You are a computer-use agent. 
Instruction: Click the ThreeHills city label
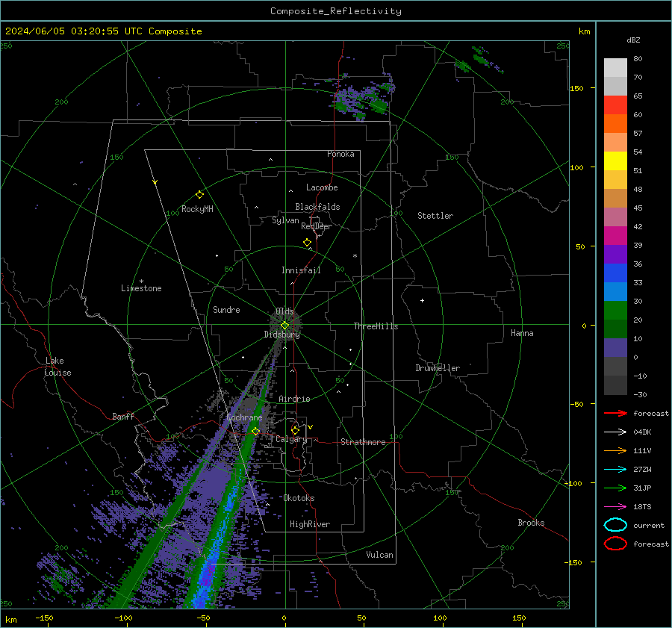click(x=376, y=326)
